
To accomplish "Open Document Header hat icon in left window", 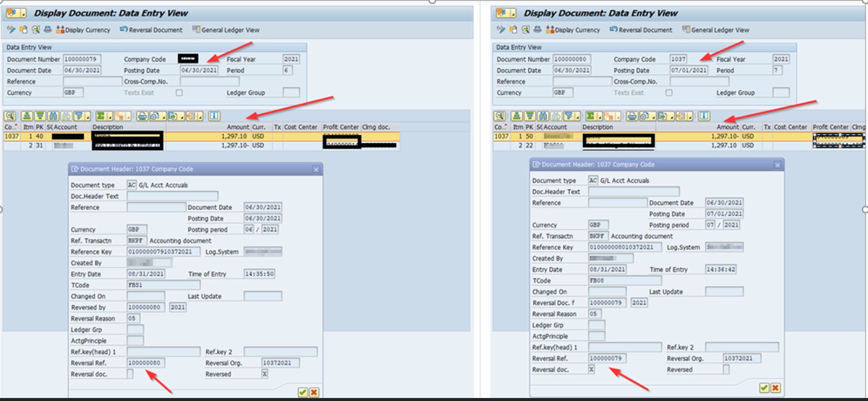I will pos(47,30).
